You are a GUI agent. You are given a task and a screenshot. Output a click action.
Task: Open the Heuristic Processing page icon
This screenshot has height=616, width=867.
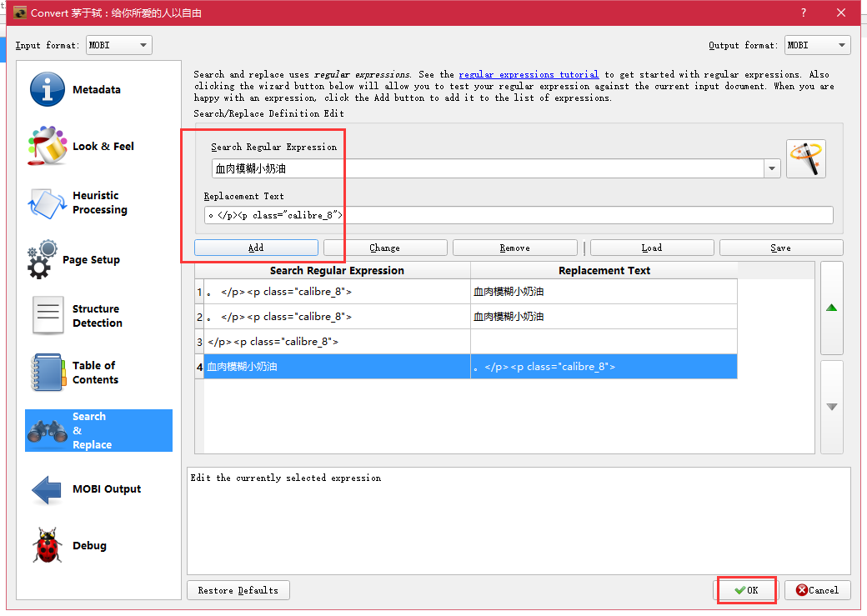48,203
